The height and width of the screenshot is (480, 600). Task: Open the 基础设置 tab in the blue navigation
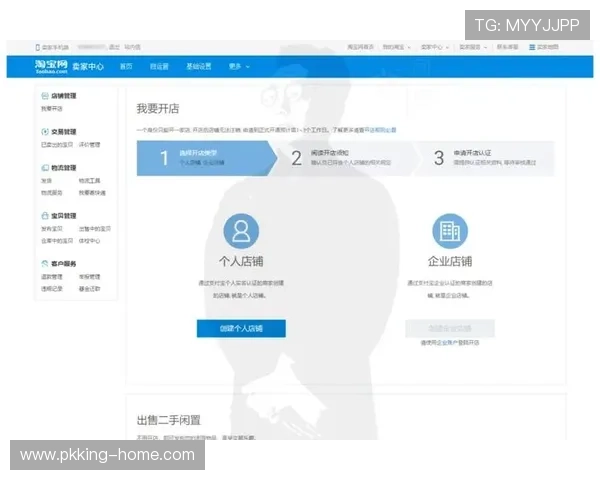[199, 67]
